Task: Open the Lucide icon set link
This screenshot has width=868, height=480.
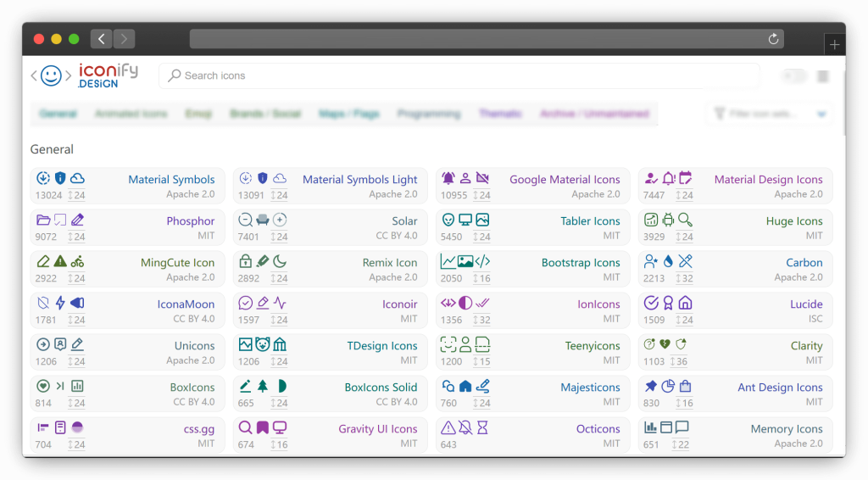Action: 805,304
